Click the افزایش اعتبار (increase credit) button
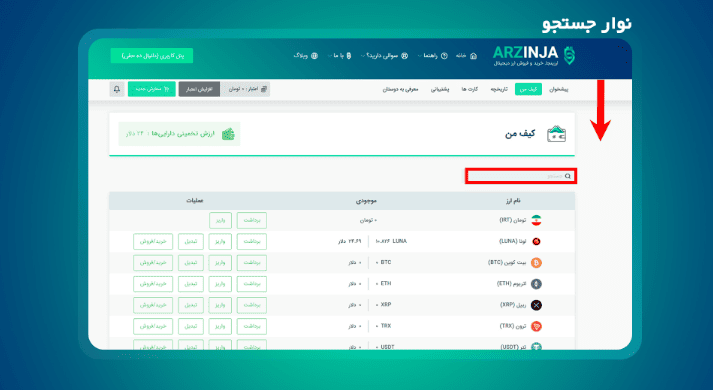 [x=199, y=89]
